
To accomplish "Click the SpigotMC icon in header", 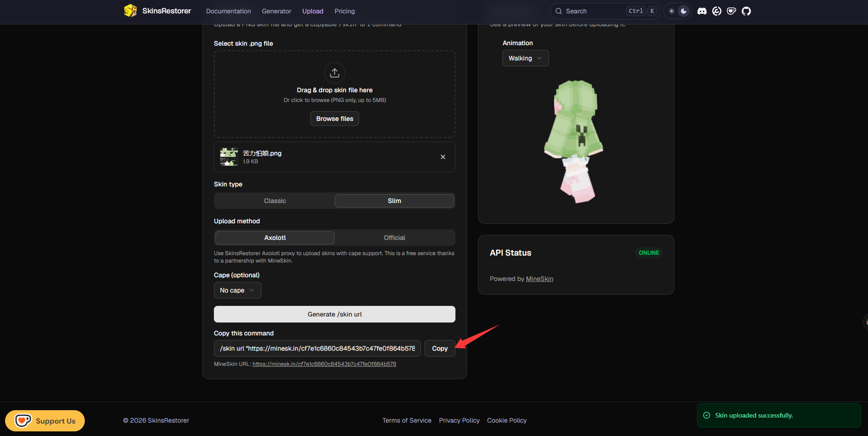I will pyautogui.click(x=717, y=11).
